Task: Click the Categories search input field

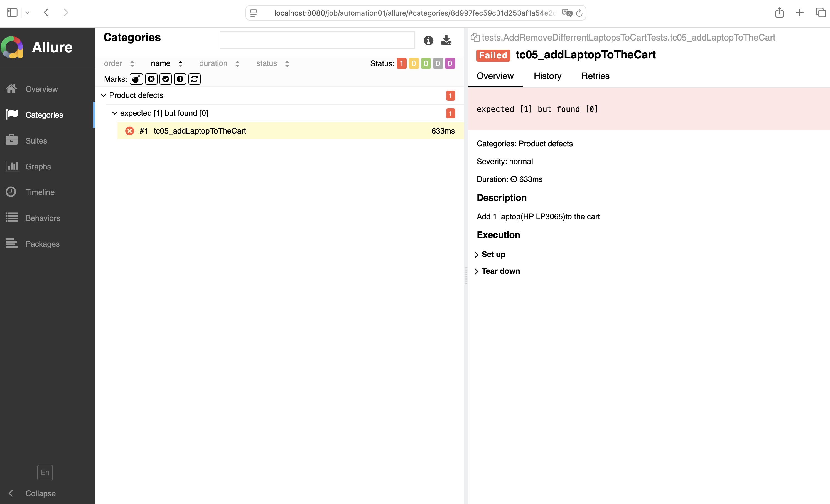Action: click(317, 40)
